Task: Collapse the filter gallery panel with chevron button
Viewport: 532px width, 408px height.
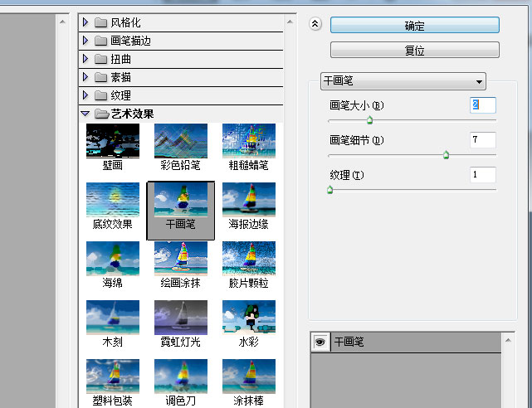Action: (315, 24)
